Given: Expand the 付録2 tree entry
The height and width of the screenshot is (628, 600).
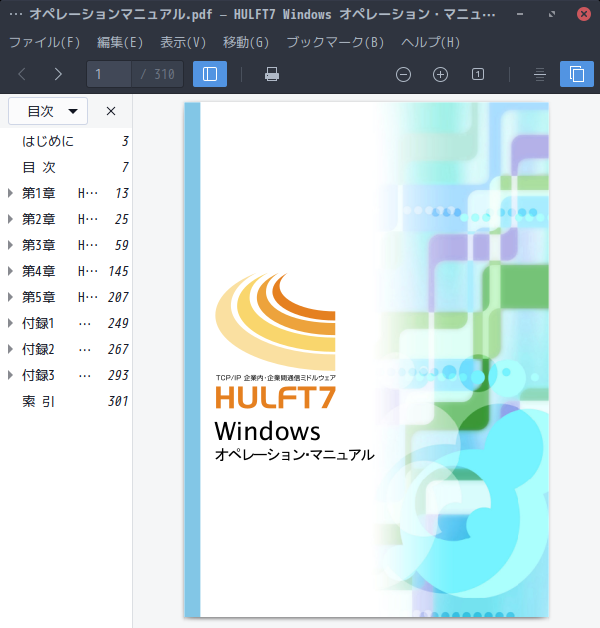Looking at the screenshot, I should click(x=10, y=349).
